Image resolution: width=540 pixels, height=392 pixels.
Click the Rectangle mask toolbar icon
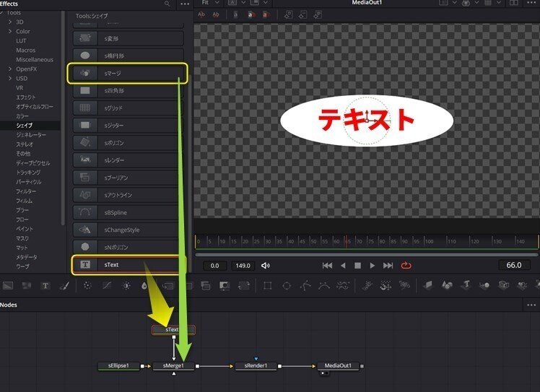(268, 286)
